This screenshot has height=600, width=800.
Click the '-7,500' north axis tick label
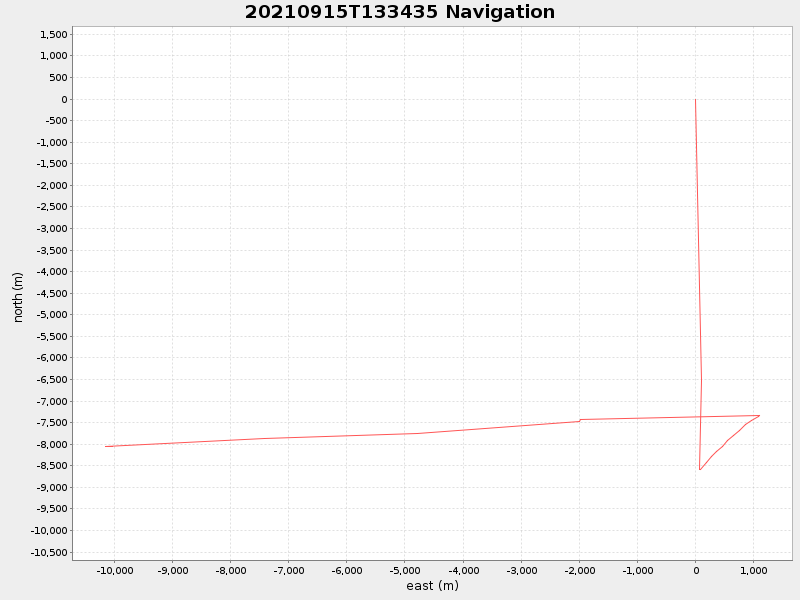point(52,423)
